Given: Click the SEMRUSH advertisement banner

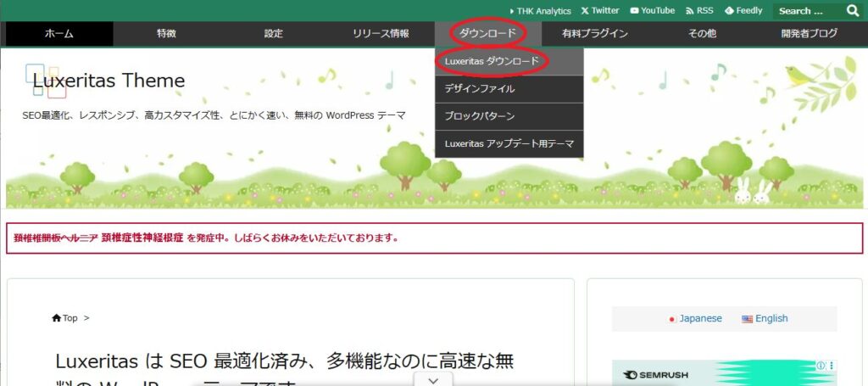Looking at the screenshot, I should (x=724, y=373).
